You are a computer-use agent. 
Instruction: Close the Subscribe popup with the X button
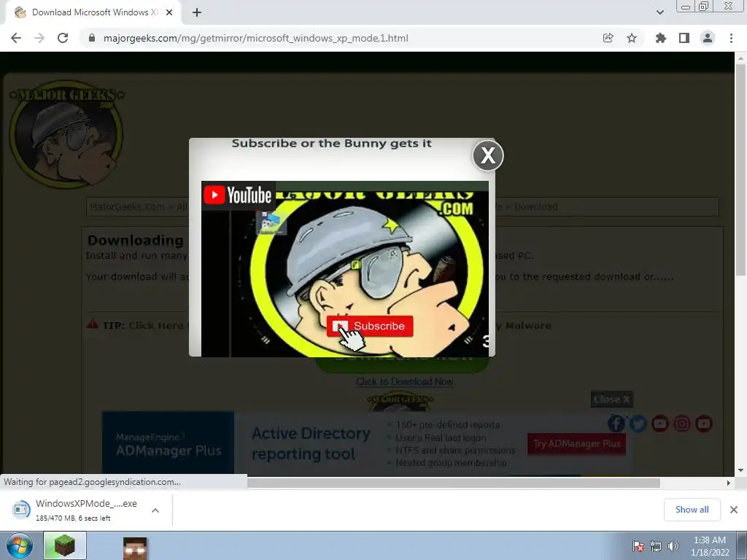pyautogui.click(x=488, y=155)
